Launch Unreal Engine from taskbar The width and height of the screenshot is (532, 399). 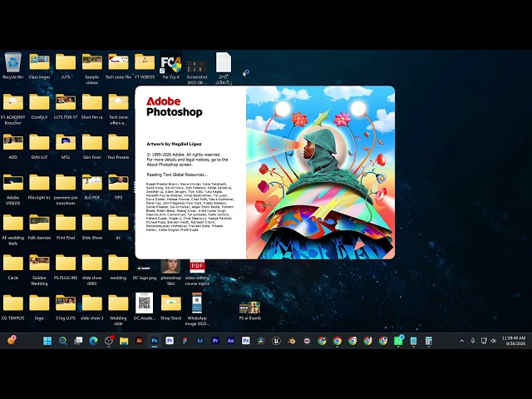point(276,341)
